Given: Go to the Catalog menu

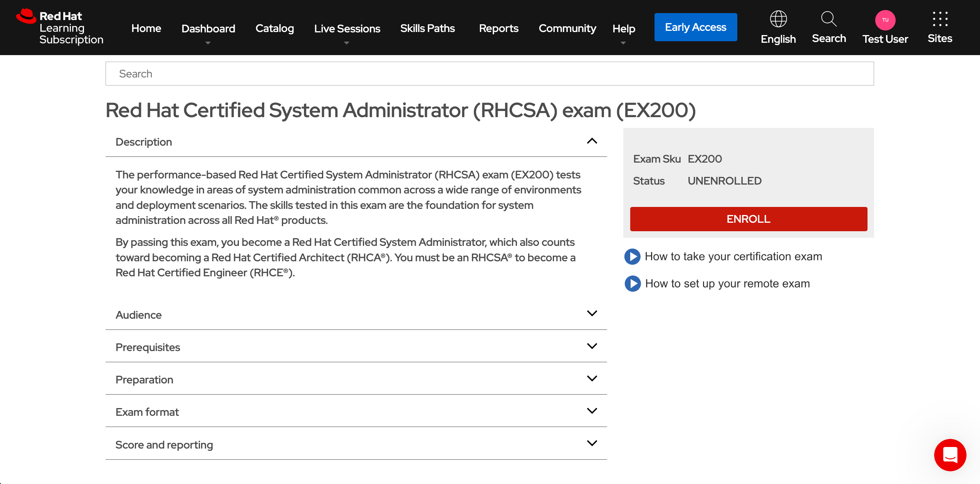Looking at the screenshot, I should 274,28.
